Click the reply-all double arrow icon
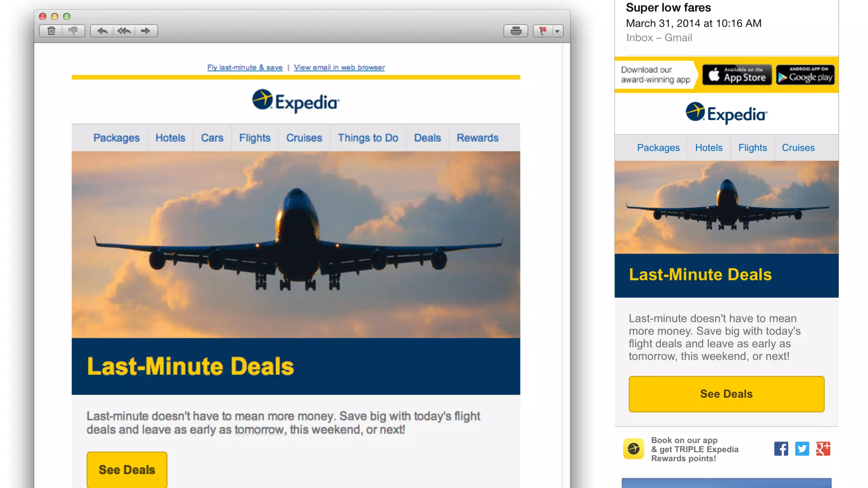The image size is (868, 488). pyautogui.click(x=124, y=31)
